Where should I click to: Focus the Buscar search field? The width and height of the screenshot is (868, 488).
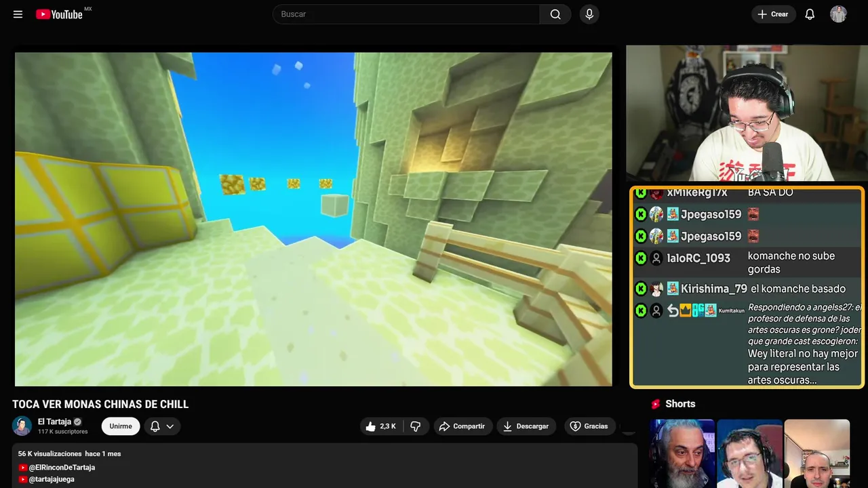click(406, 14)
